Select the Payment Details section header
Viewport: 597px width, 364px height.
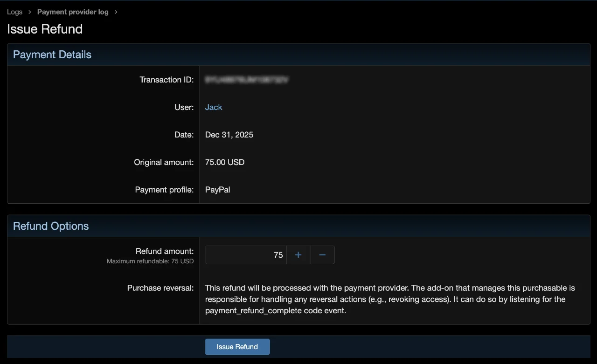click(x=52, y=55)
